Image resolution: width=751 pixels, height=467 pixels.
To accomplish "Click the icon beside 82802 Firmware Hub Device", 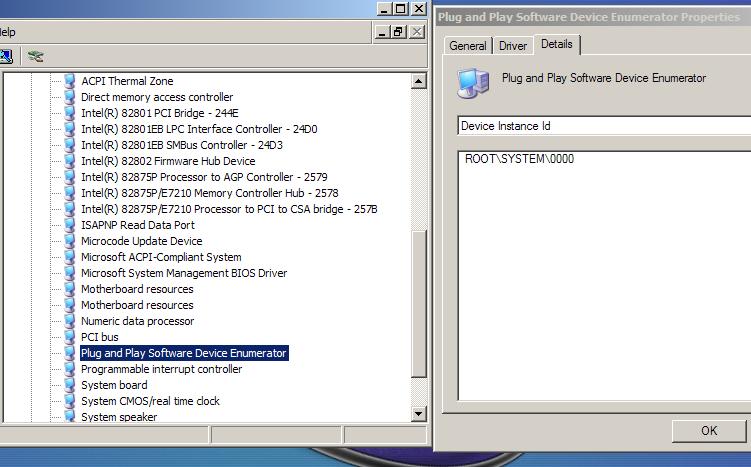I will click(69, 161).
